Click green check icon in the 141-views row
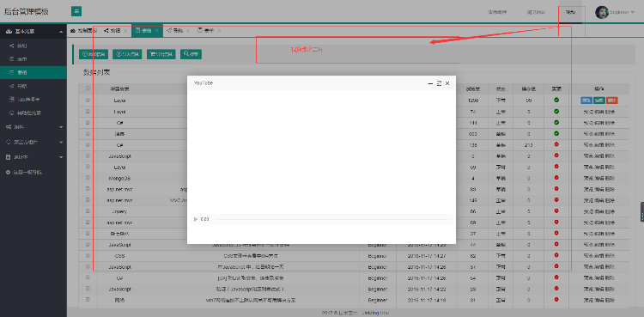Image resolution: width=644 pixels, height=317 pixels. click(556, 123)
